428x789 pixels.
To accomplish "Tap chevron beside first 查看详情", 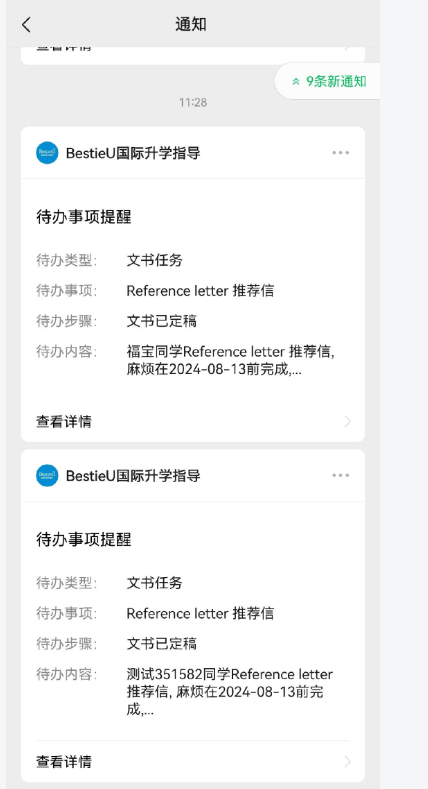I will [348, 422].
